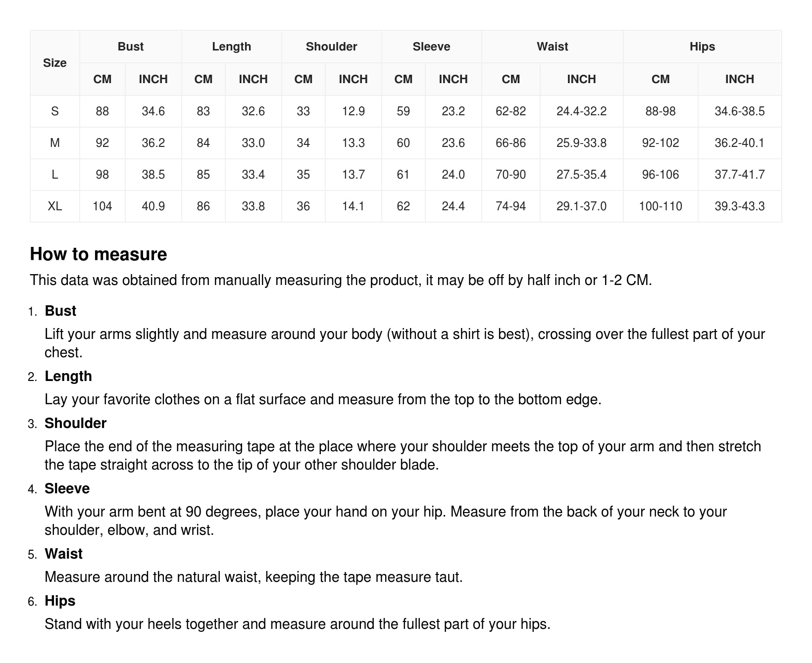The height and width of the screenshot is (663, 812).
Task: Select the XL size row label
Action: (x=54, y=206)
